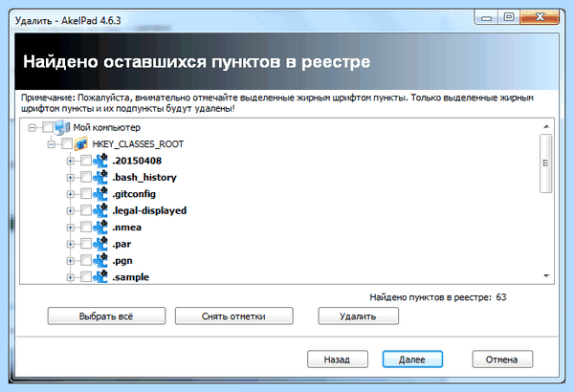Select the Мой компьютер label

pyautogui.click(x=106, y=127)
